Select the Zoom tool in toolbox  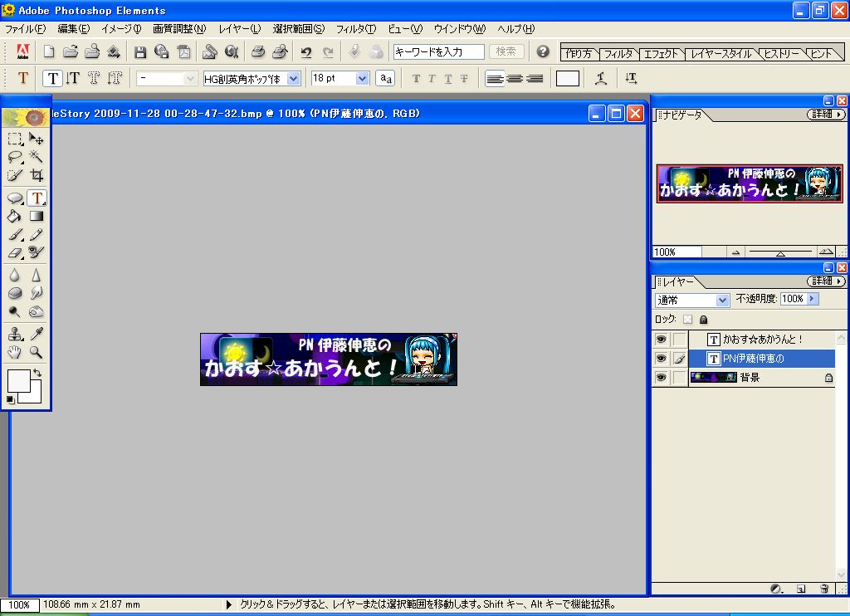point(37,352)
